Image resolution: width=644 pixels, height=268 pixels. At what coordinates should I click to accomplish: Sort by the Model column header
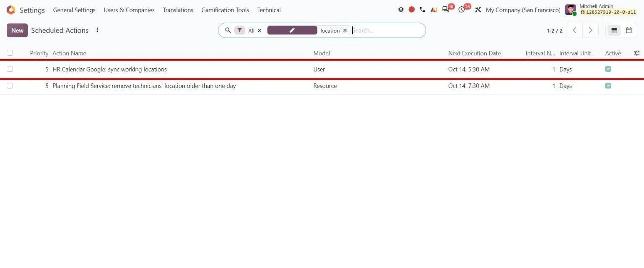[x=322, y=53]
